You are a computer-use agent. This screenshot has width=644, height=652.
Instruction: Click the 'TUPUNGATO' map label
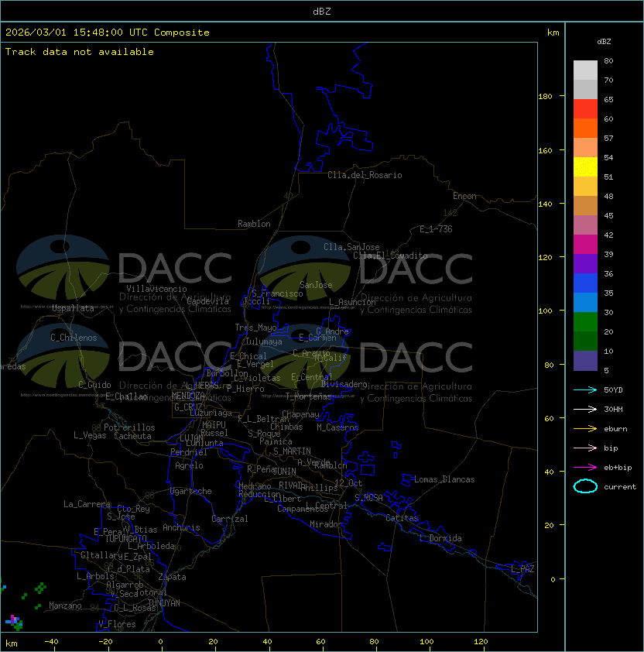coord(125,539)
